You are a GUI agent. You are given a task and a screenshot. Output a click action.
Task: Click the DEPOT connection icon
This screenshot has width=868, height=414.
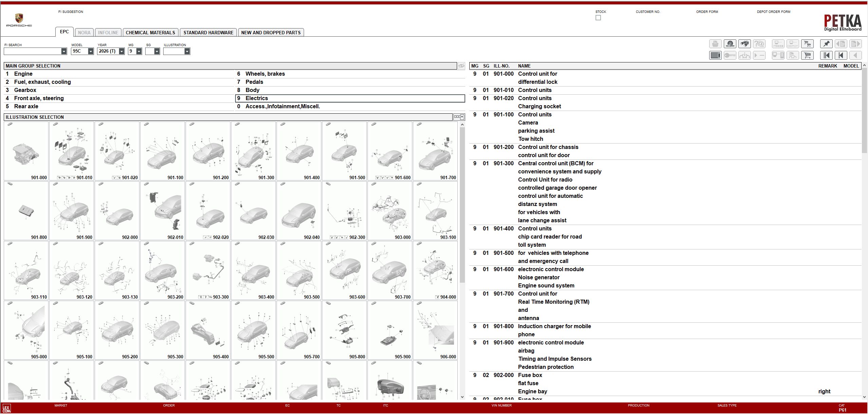(x=793, y=44)
